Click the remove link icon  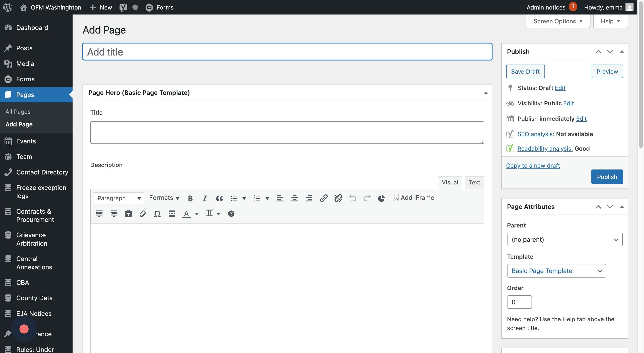pyautogui.click(x=338, y=198)
